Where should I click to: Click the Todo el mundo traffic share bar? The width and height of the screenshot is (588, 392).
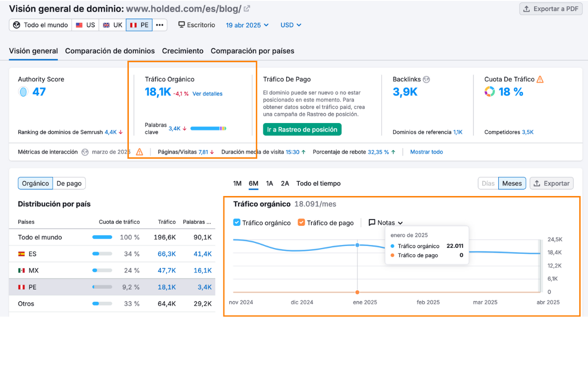[102, 237]
